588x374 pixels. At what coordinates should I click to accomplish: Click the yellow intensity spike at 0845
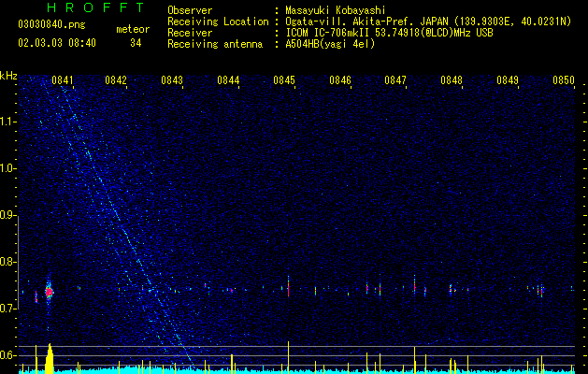[288, 356]
